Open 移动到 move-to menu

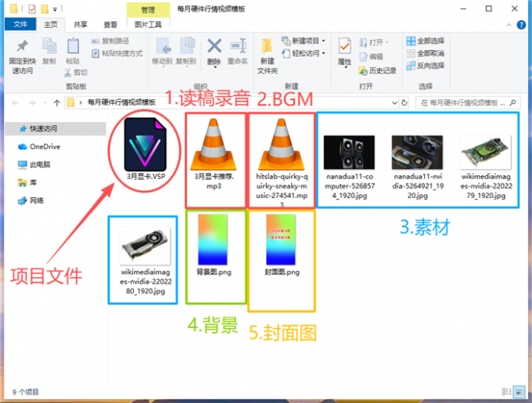[162, 52]
